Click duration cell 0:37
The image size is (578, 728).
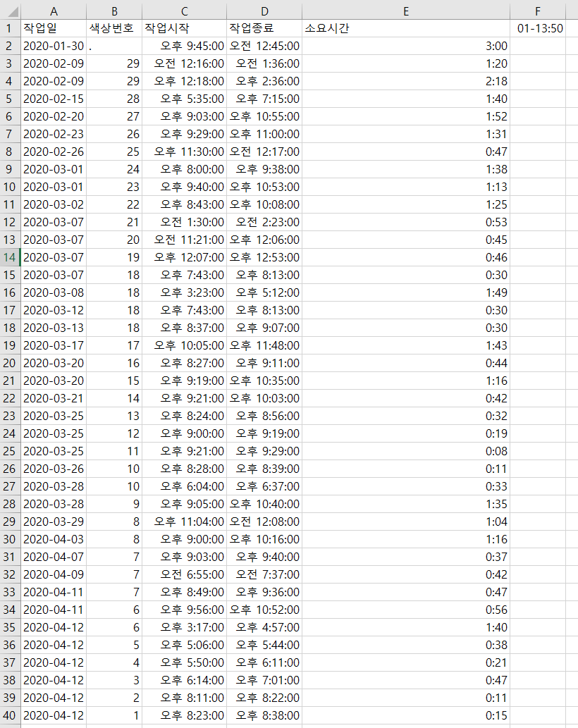point(406,557)
